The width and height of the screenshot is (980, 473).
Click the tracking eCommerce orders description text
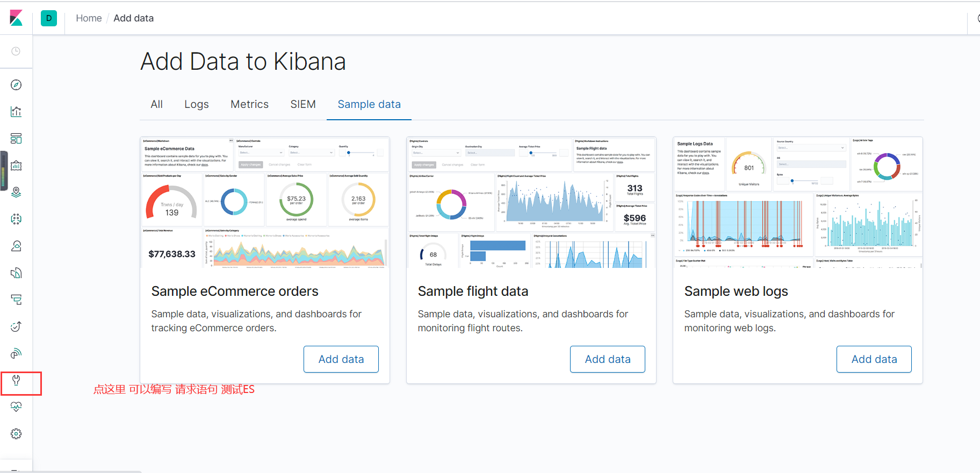256,321
